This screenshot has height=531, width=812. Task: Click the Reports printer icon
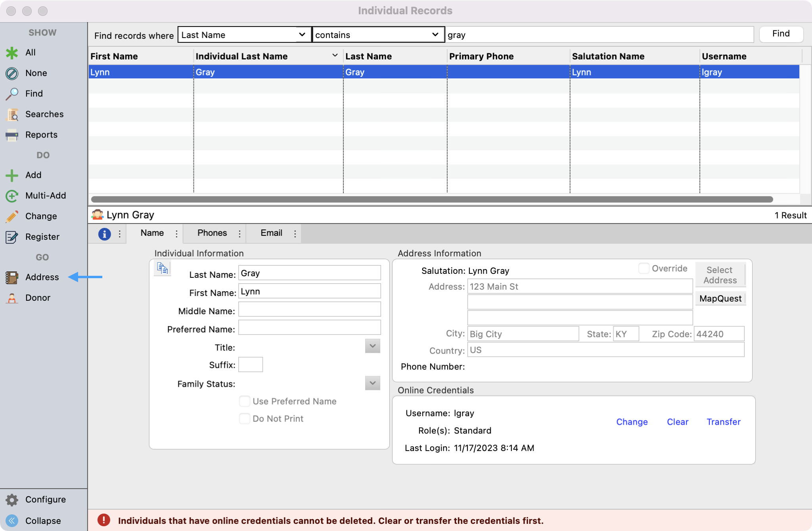(x=12, y=135)
